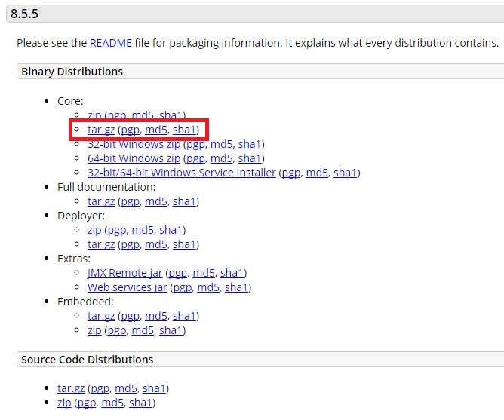Open md5 link for Web services jar
The height and width of the screenshot is (420, 504).
(208, 287)
